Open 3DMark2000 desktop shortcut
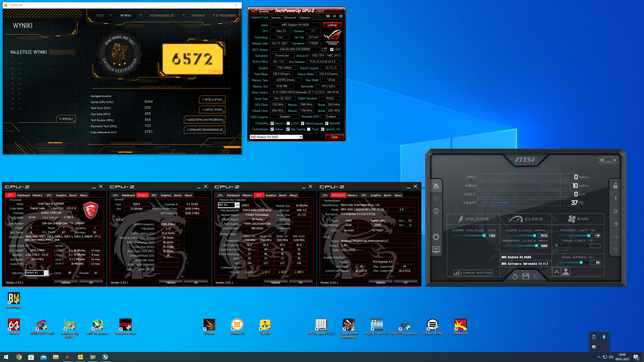This screenshot has width=644, height=362. [460, 327]
